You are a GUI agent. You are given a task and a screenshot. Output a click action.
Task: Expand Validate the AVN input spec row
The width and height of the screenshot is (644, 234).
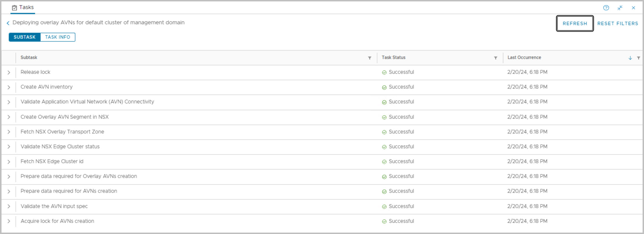pos(9,206)
